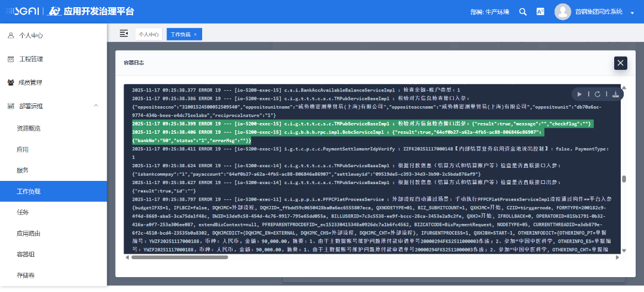Click the vertical log scrollbar thumb
The image size is (644, 292).
click(x=624, y=179)
